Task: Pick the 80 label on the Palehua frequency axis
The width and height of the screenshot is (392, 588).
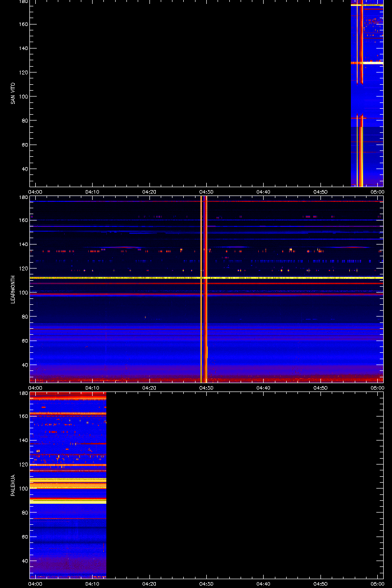Action: click(x=24, y=513)
